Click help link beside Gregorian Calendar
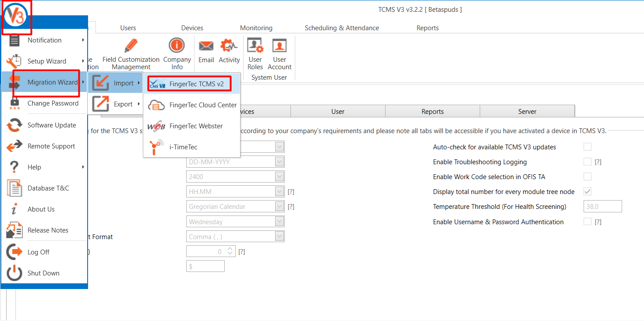Image resolution: width=644 pixels, height=321 pixels. click(291, 207)
